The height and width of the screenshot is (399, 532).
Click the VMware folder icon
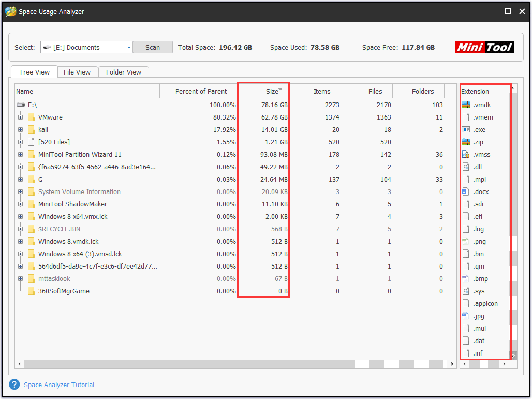click(x=31, y=117)
